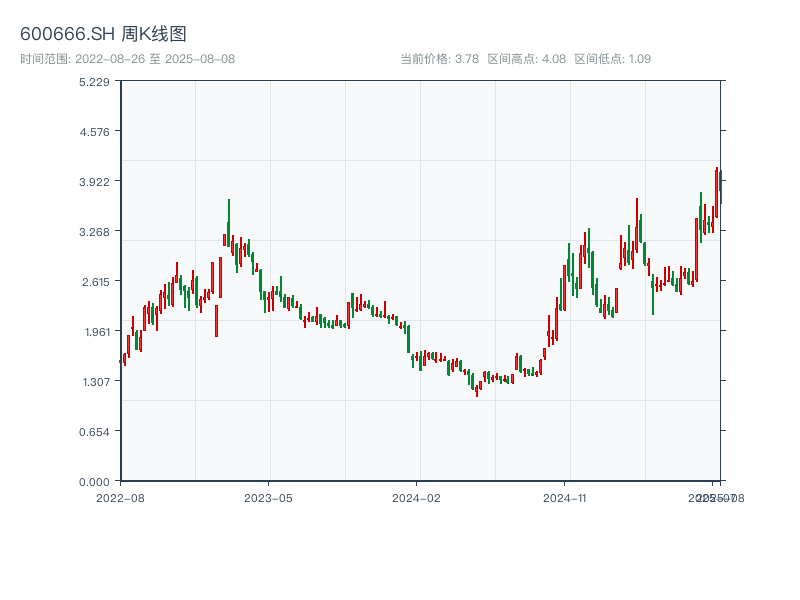
Task: Click the 2023-05 x-axis date label
Action: tap(268, 497)
